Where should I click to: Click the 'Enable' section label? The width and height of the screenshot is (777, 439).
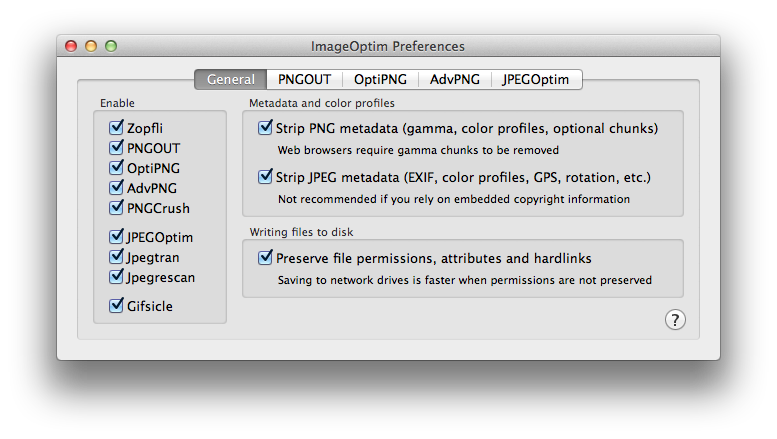[117, 103]
